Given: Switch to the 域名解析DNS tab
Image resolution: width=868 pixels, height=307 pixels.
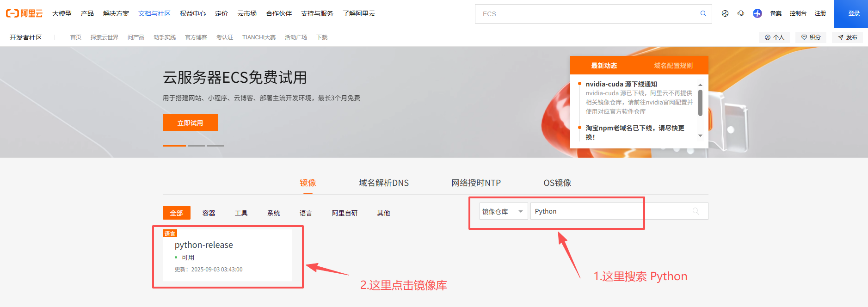Looking at the screenshot, I should 383,183.
